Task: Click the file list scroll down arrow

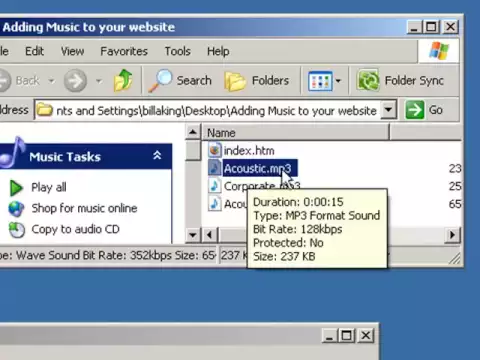Action: pyautogui.click(x=193, y=235)
